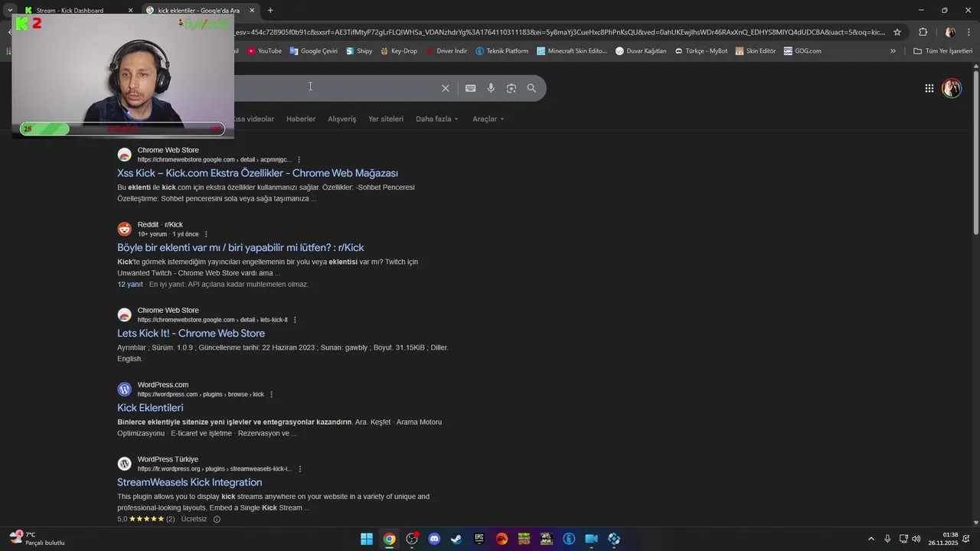Open Minecraft from the taskbar
Image resolution: width=980 pixels, height=551 pixels.
[x=524, y=539]
